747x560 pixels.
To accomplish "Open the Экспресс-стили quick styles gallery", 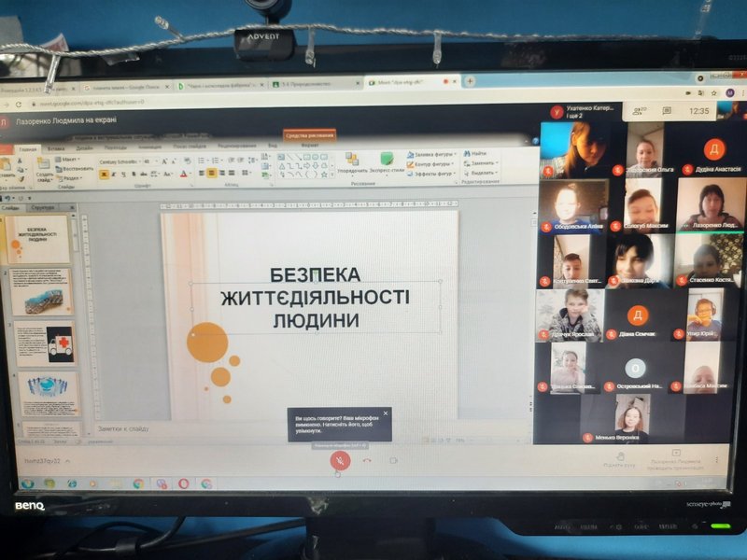I will click(x=387, y=162).
